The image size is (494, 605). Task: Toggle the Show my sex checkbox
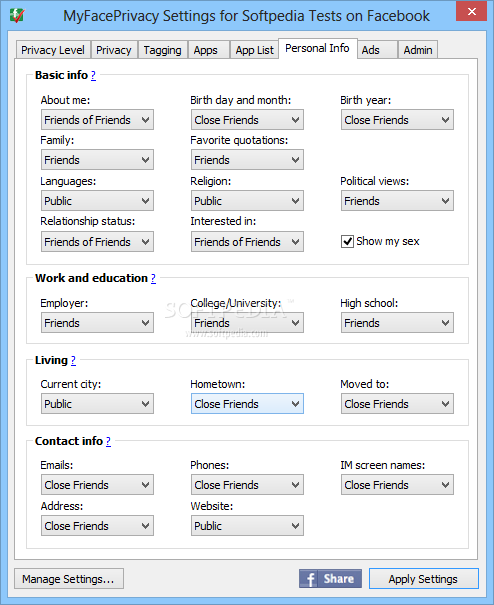pyautogui.click(x=347, y=242)
